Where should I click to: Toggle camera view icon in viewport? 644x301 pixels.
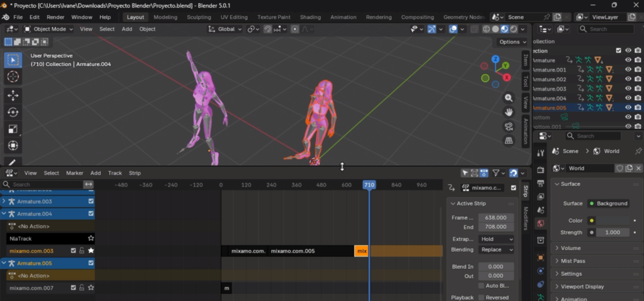[508, 126]
